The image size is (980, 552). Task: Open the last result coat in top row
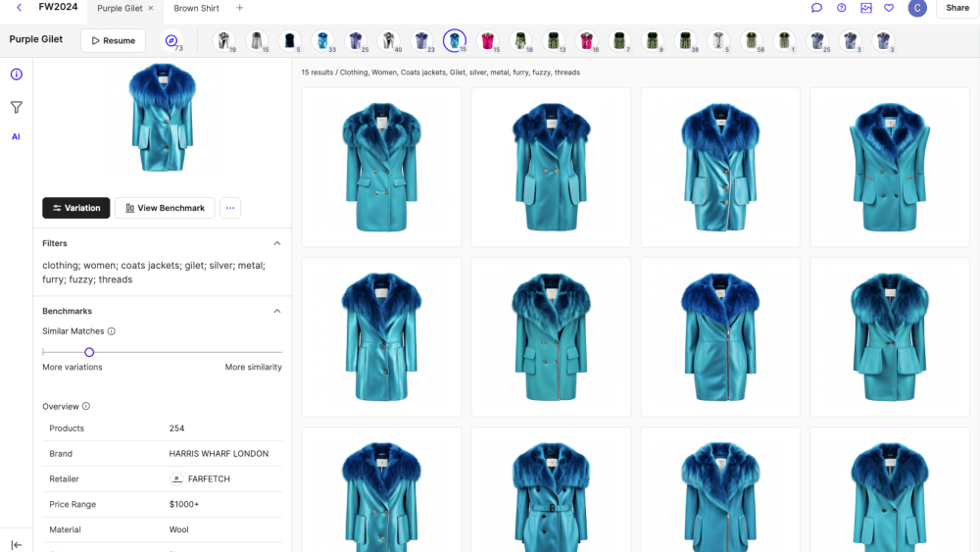pyautogui.click(x=890, y=167)
